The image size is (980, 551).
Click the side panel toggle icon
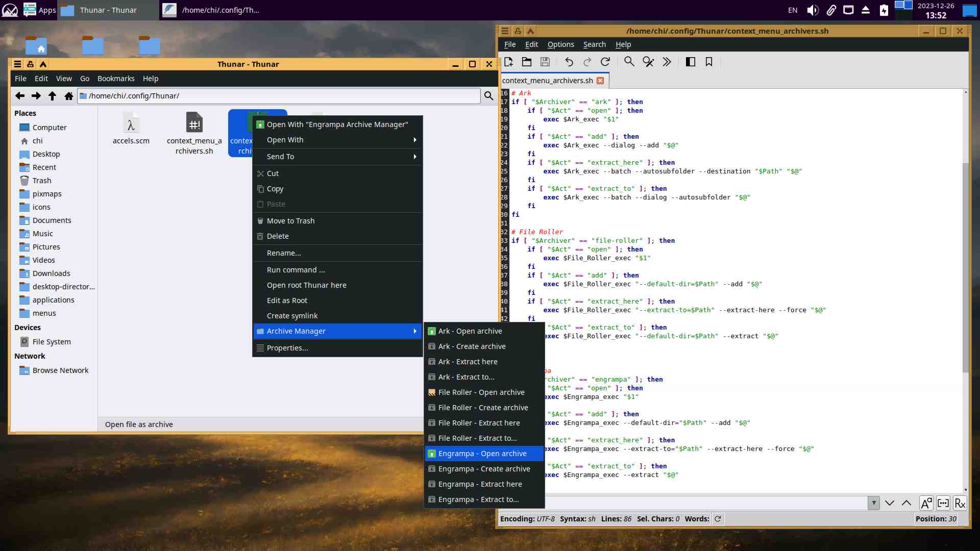click(x=690, y=62)
